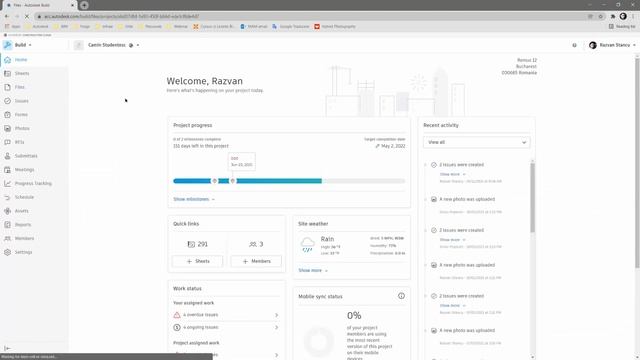Click the main page scrollbar
The height and width of the screenshot is (360, 640).
637,163
